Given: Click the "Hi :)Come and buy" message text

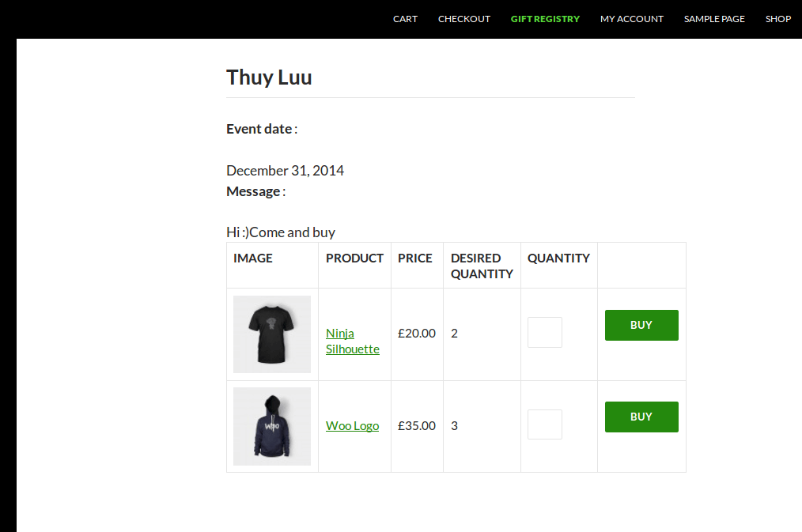Looking at the screenshot, I should [x=281, y=232].
